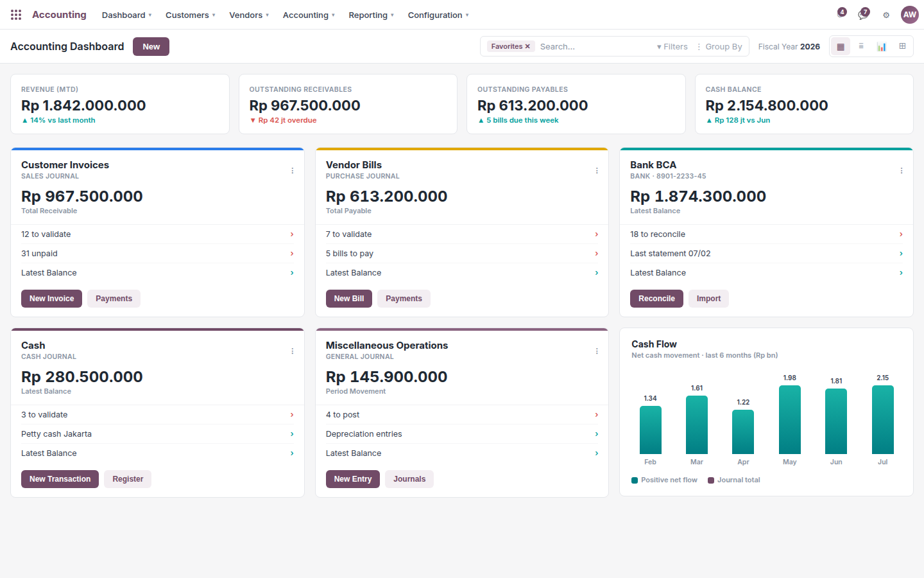Expand the Customers menu
Image resolution: width=924 pixels, height=578 pixels.
(190, 15)
